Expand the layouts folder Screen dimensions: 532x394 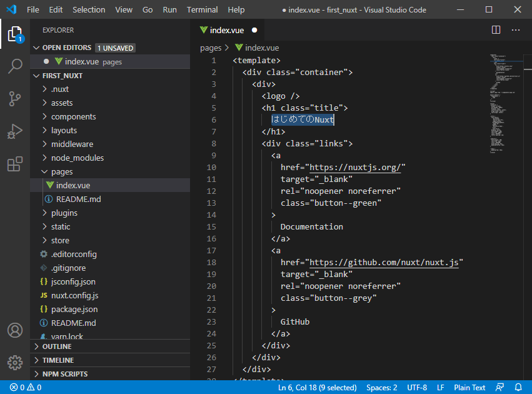pos(111,130)
